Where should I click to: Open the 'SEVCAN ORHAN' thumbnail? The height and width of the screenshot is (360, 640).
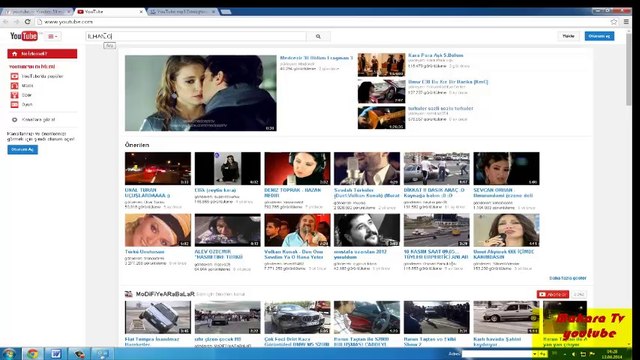[506, 169]
